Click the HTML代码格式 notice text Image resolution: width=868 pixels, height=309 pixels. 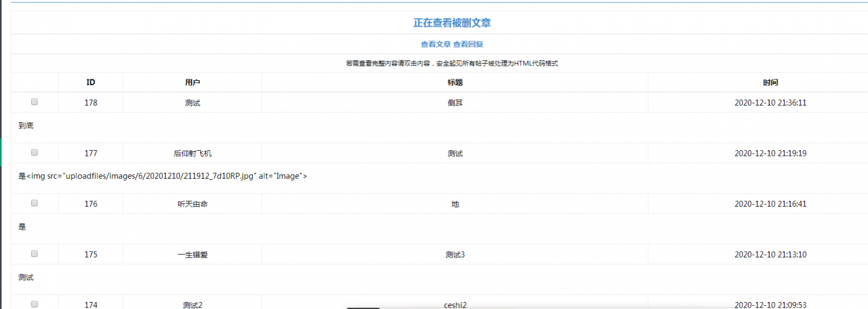coord(452,64)
